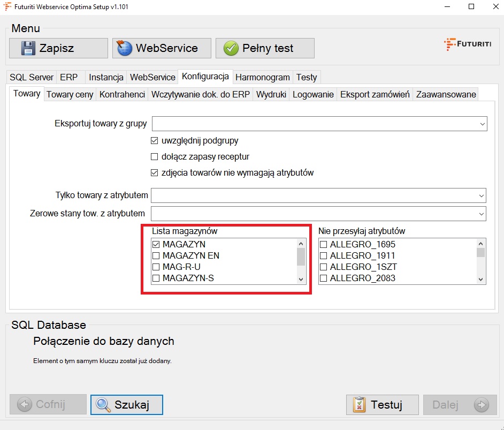This screenshot has height=430, width=504.
Task: Click the floppy disk Zapisz save icon
Action: (x=28, y=48)
